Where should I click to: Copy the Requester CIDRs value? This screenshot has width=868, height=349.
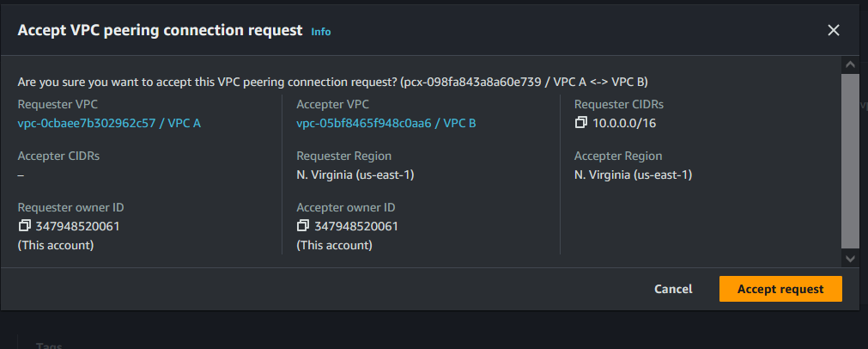coord(581,123)
